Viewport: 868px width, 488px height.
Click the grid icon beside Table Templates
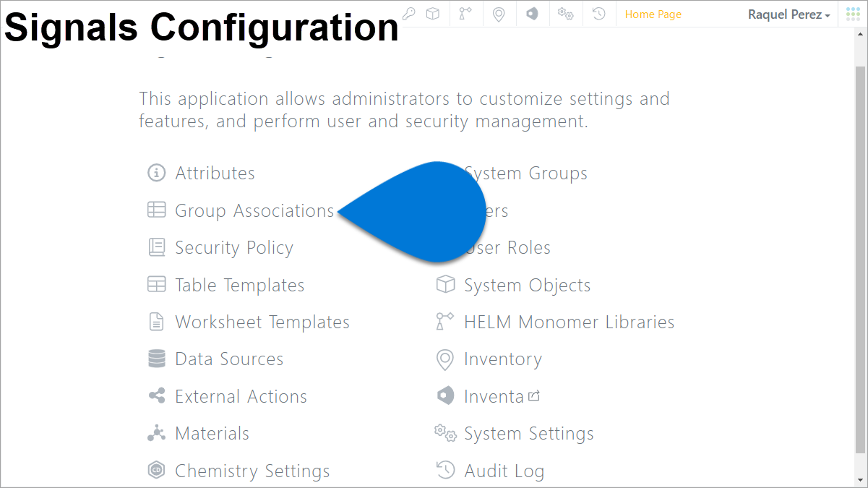[x=156, y=284]
